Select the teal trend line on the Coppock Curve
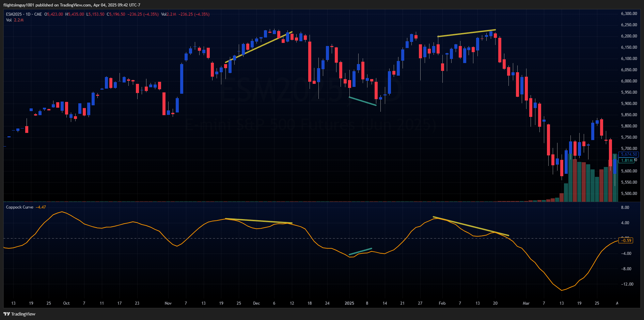Viewport: 644px width, 320px height. point(360,252)
